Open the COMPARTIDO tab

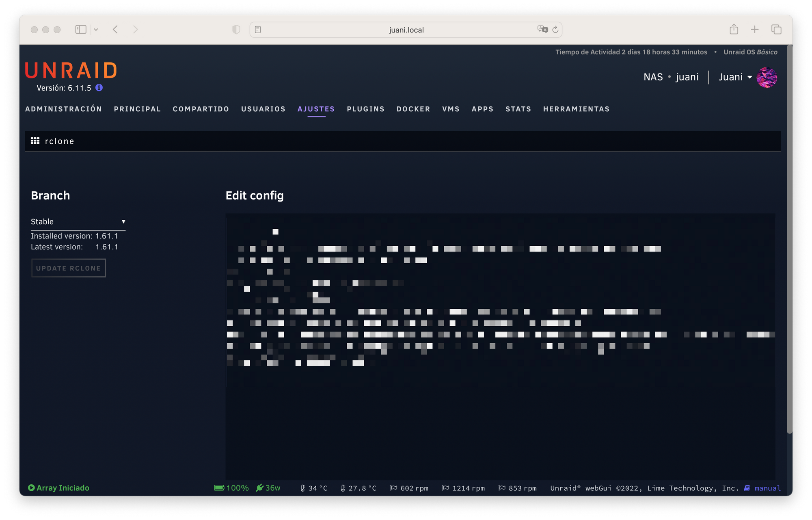pyautogui.click(x=201, y=109)
